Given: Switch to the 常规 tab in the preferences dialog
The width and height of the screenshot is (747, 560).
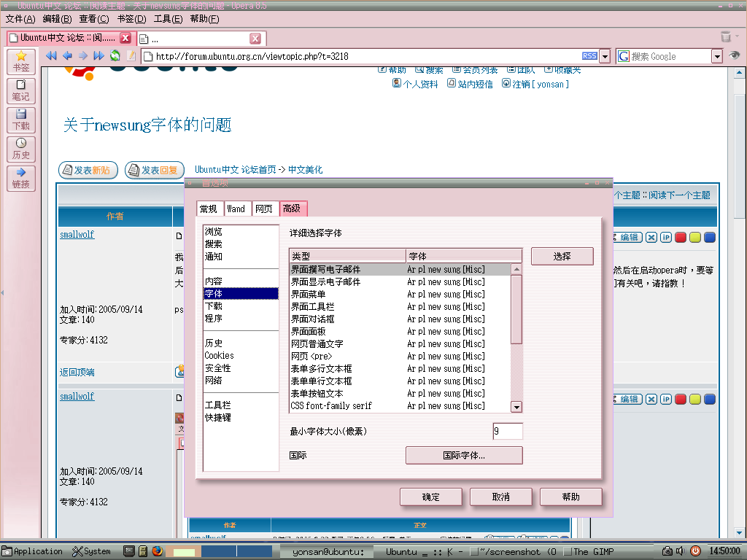Looking at the screenshot, I should tap(209, 209).
